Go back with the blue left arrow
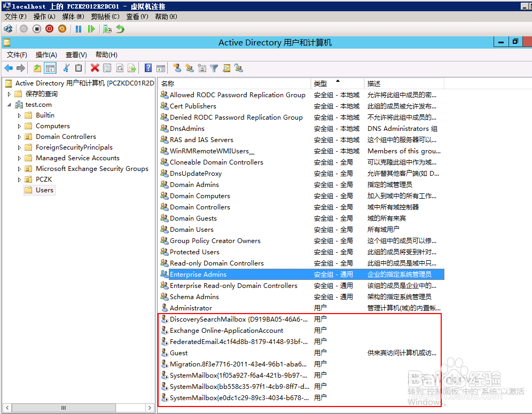This screenshot has width=532, height=414. (x=9, y=68)
